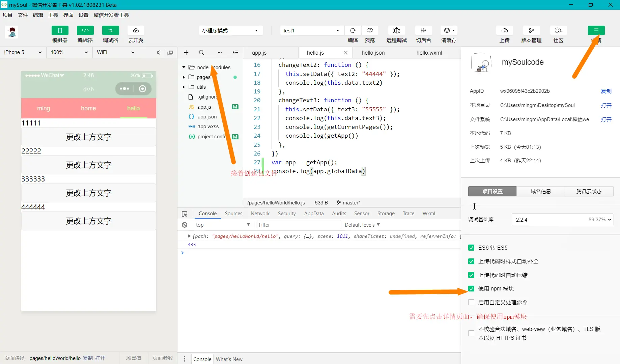
Task: Open 本地目录 folder with 打开 link
Action: [606, 105]
